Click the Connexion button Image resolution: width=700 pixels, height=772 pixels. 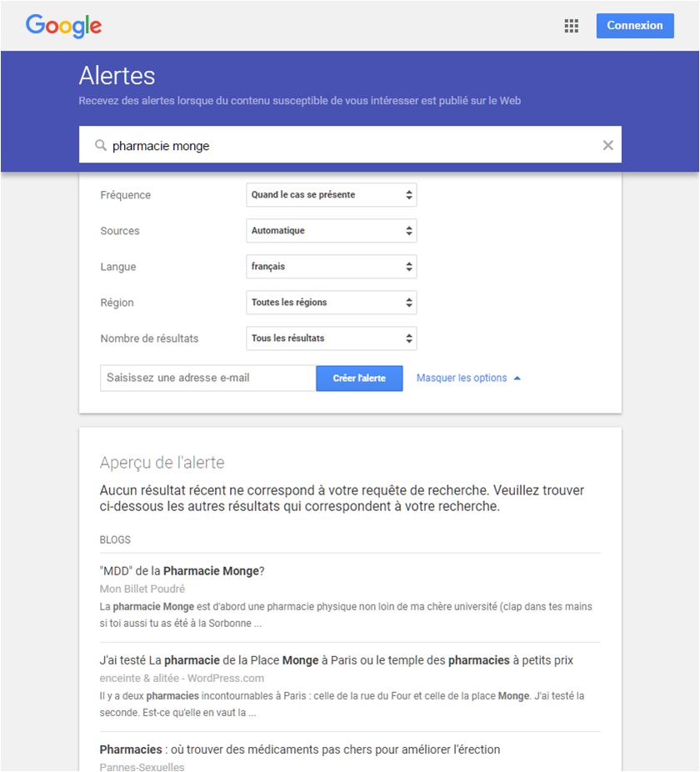click(635, 26)
